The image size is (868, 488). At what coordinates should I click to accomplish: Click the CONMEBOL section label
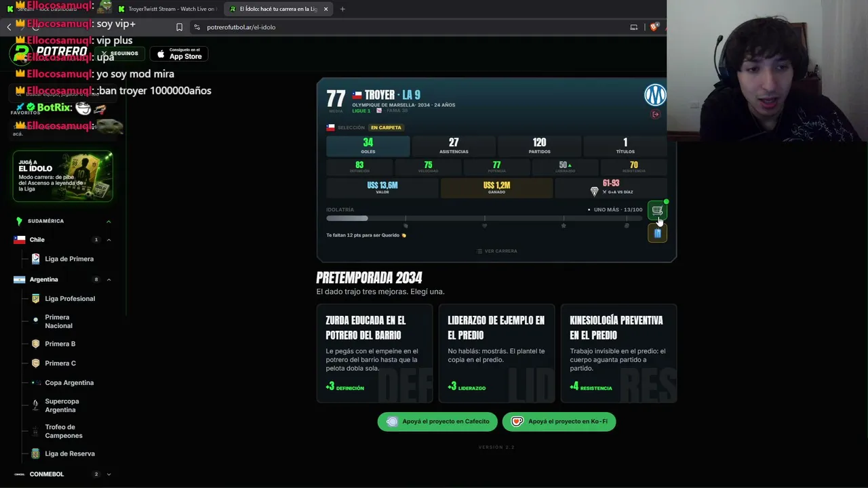pyautogui.click(x=47, y=474)
